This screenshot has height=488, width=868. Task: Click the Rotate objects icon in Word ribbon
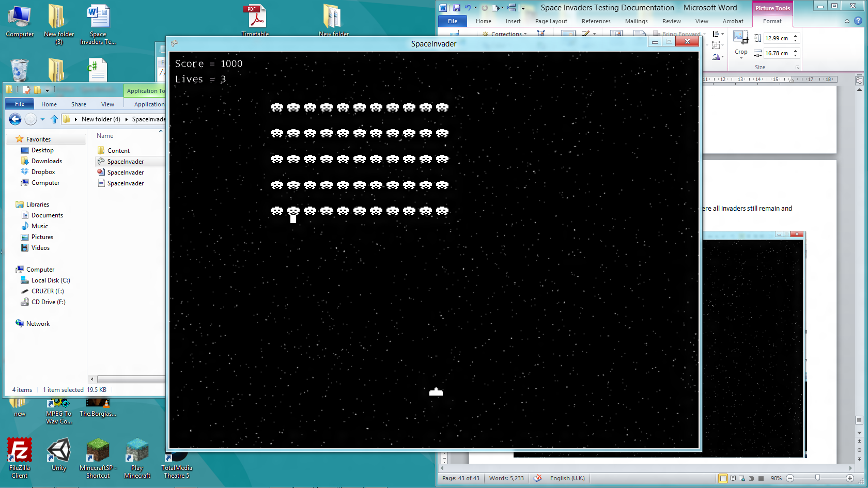pyautogui.click(x=716, y=57)
